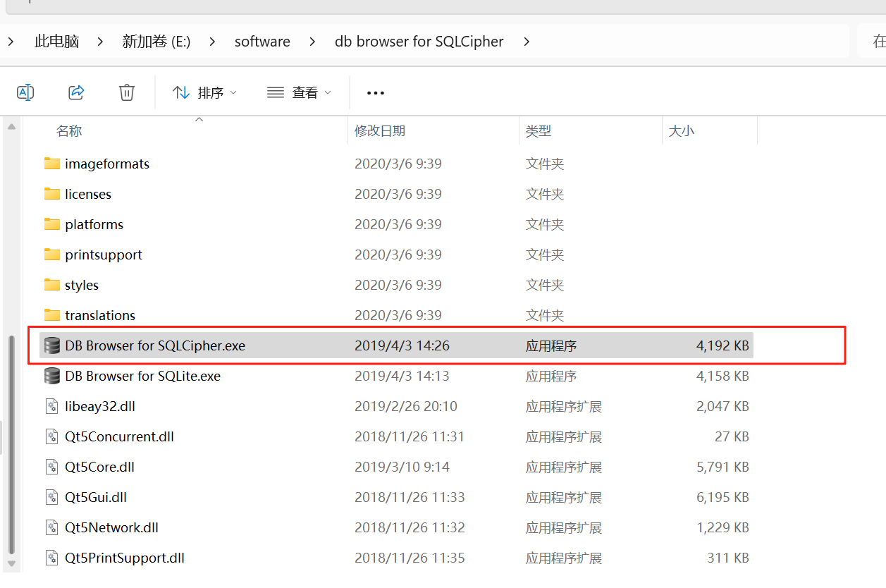Click DB Browser for SQLite.exe database icon
The height and width of the screenshot is (588, 886).
[x=52, y=376]
